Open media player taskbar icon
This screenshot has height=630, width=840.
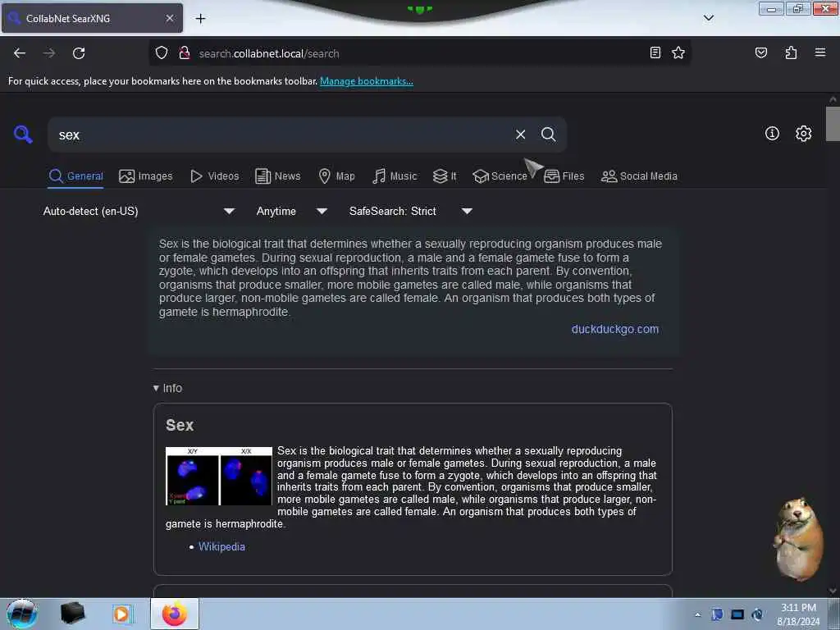pyautogui.click(x=121, y=614)
